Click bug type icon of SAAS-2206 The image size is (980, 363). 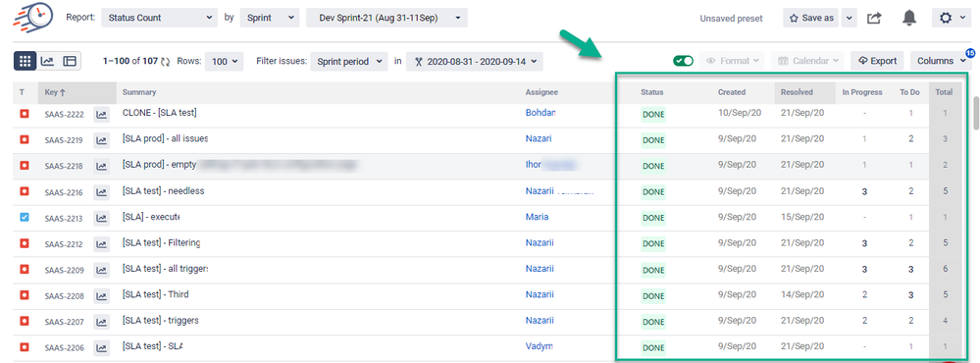[25, 346]
